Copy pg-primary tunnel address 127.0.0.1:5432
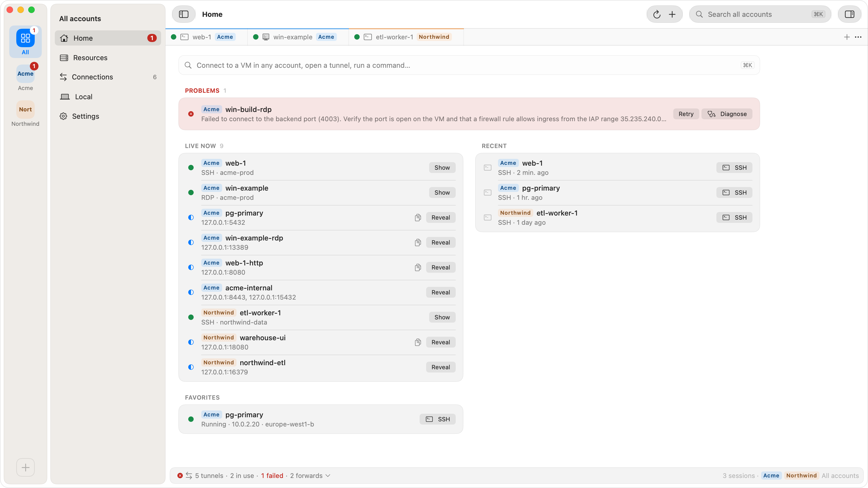868x488 pixels. pyautogui.click(x=418, y=217)
